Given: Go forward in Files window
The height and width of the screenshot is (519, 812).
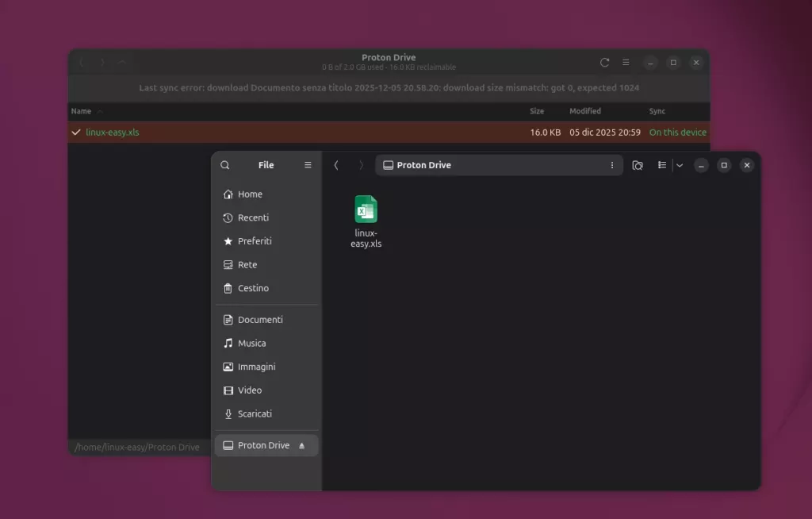Looking at the screenshot, I should (361, 165).
